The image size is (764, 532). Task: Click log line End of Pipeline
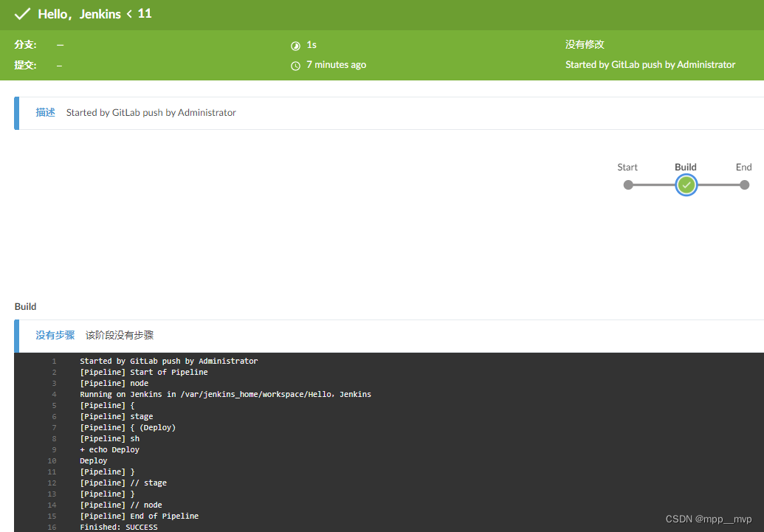click(x=140, y=516)
